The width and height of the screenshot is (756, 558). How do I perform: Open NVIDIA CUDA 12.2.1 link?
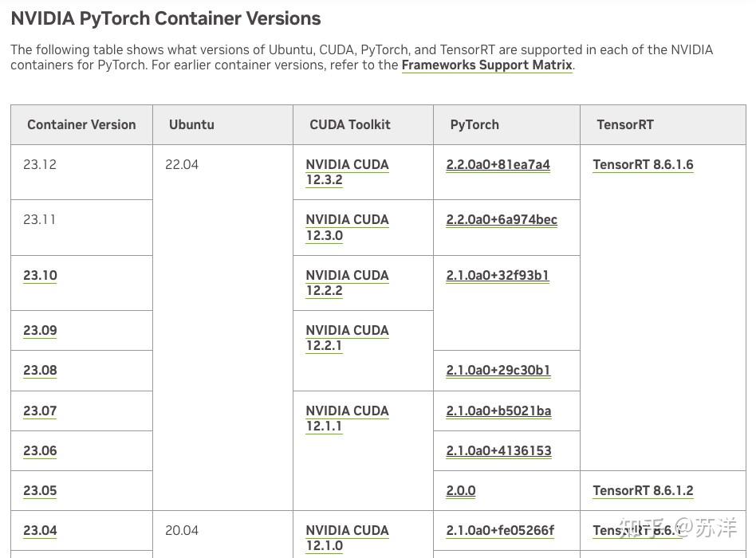347,338
